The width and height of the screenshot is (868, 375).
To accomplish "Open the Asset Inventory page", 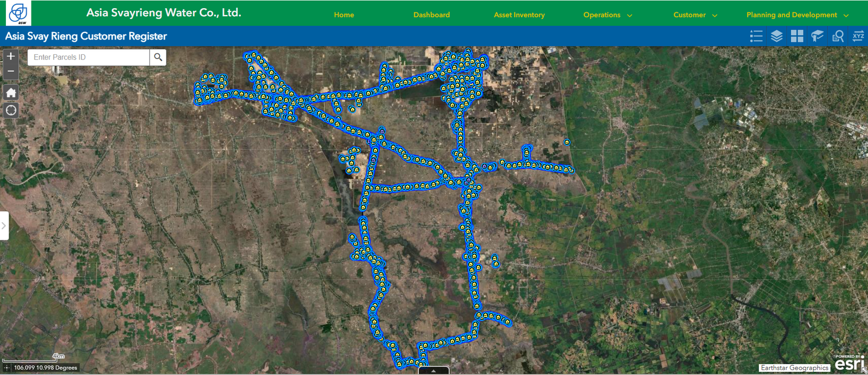I will [x=519, y=15].
